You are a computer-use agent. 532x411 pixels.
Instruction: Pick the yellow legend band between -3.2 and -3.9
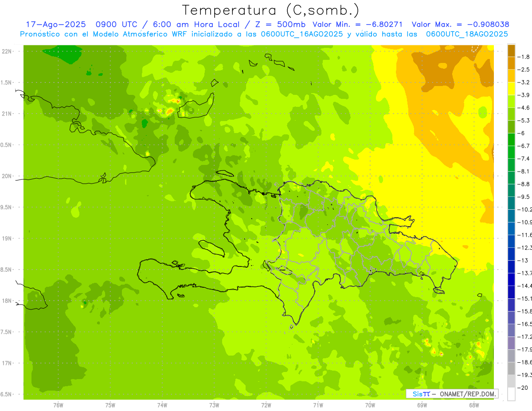511,89
